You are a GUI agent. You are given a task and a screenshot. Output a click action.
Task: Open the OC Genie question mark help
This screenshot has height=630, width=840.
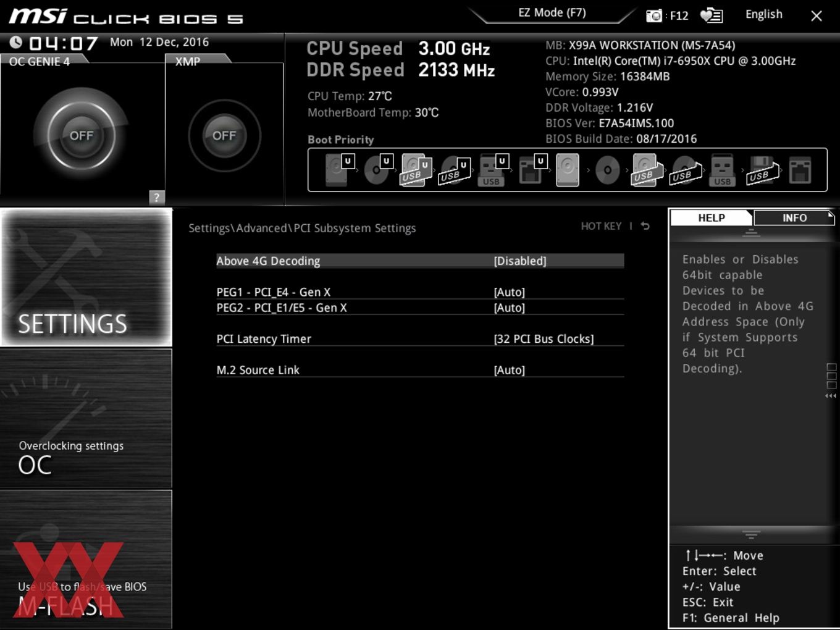[x=157, y=197]
